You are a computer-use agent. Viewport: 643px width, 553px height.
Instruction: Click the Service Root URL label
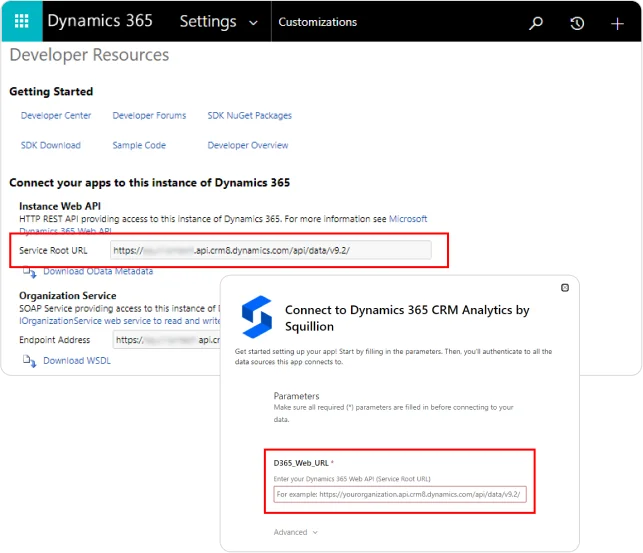tap(53, 250)
